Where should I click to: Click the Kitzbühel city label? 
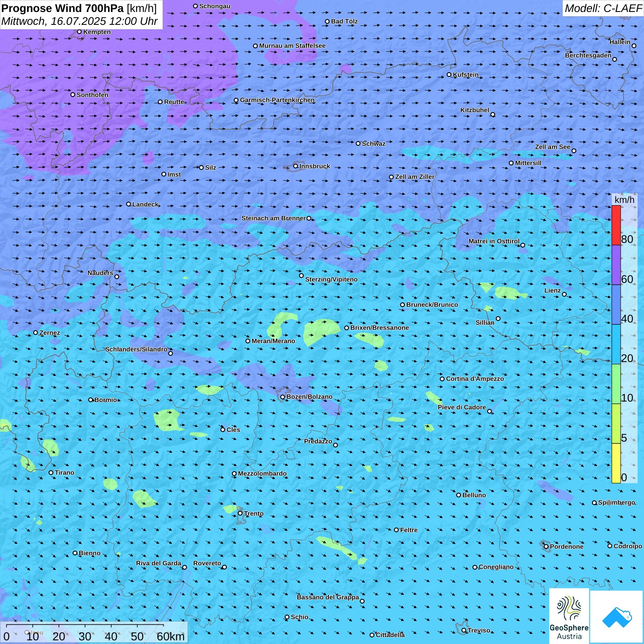(475, 110)
